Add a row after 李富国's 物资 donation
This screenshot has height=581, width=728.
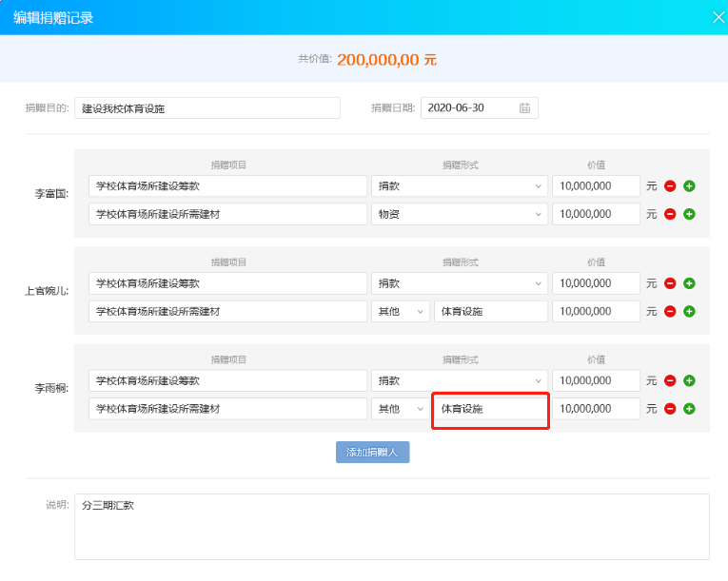point(690,214)
